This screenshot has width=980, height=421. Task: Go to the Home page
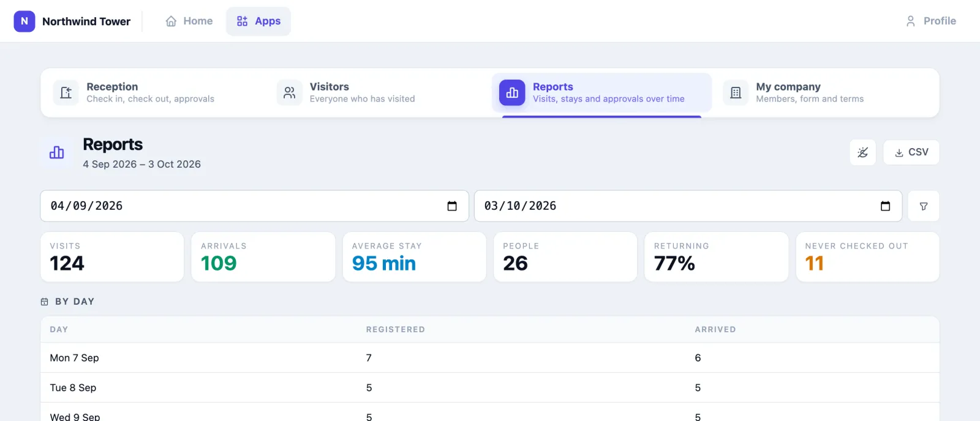(x=189, y=21)
